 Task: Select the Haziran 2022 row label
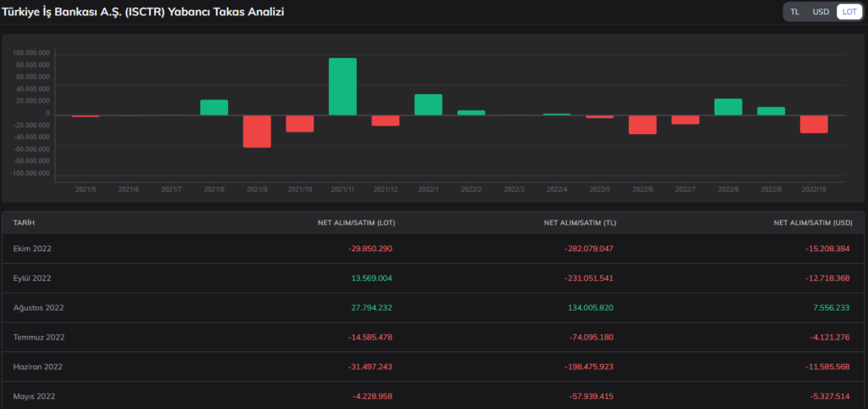(37, 367)
